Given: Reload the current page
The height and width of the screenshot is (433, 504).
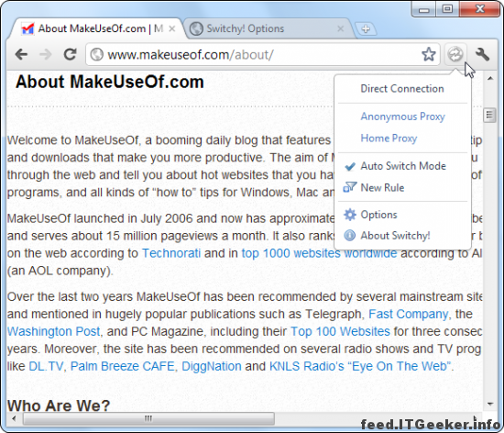Looking at the screenshot, I should (70, 54).
